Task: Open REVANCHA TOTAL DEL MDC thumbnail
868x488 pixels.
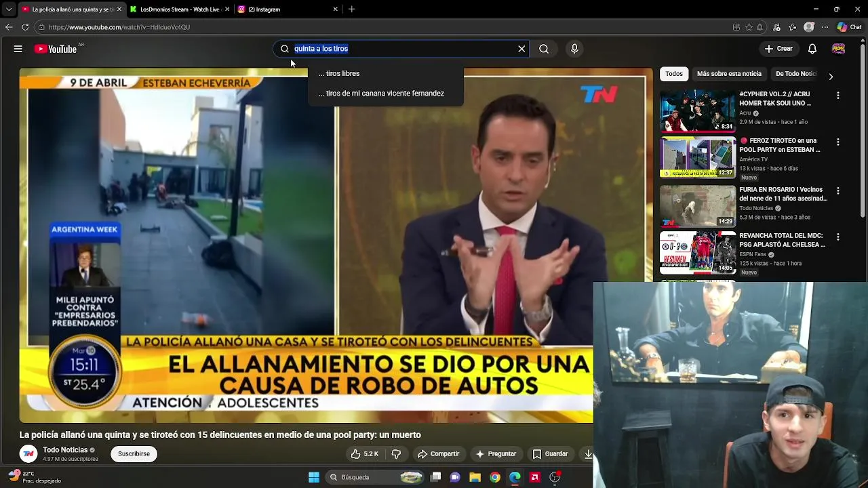Action: 698,252
